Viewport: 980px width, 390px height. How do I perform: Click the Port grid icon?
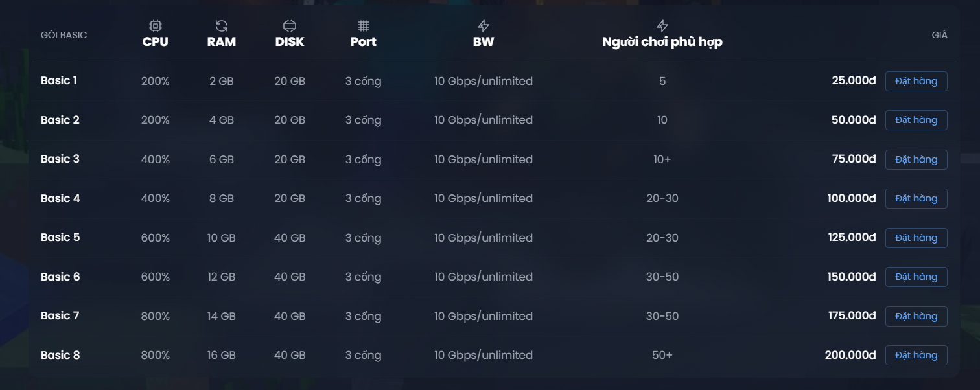coord(364,26)
